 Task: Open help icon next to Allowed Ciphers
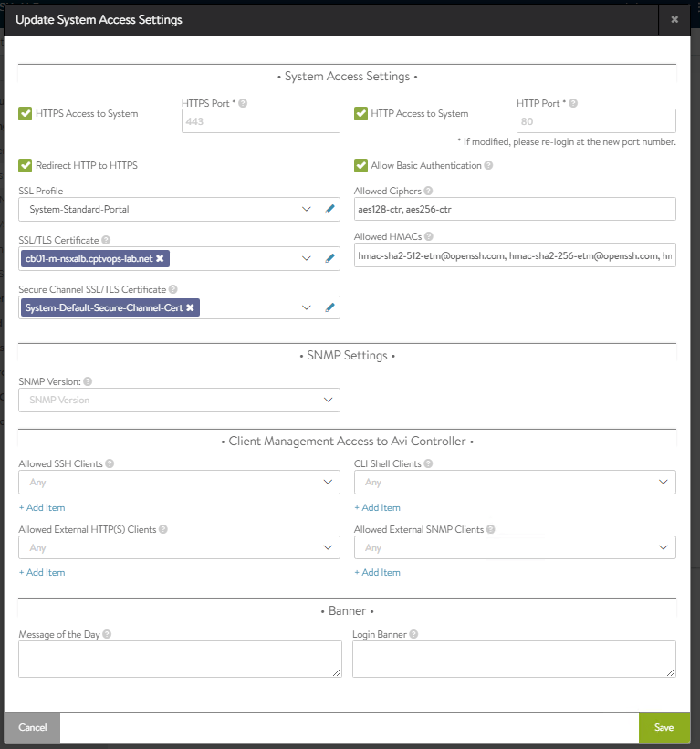pos(428,192)
